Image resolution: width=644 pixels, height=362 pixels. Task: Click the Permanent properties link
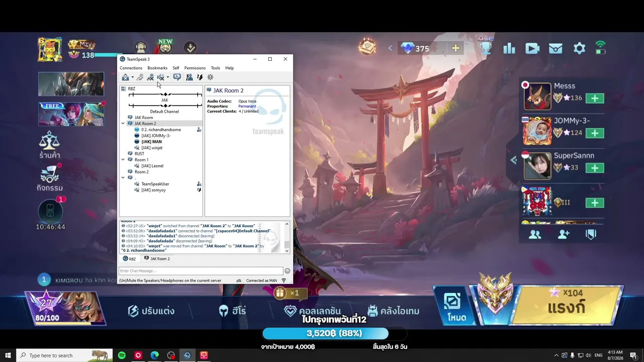pos(247,106)
